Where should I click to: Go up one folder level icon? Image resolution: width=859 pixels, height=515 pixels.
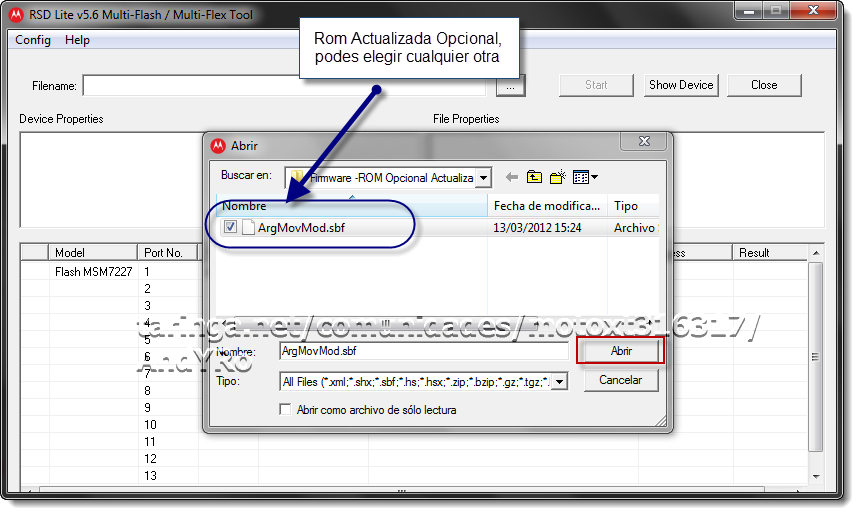534,177
